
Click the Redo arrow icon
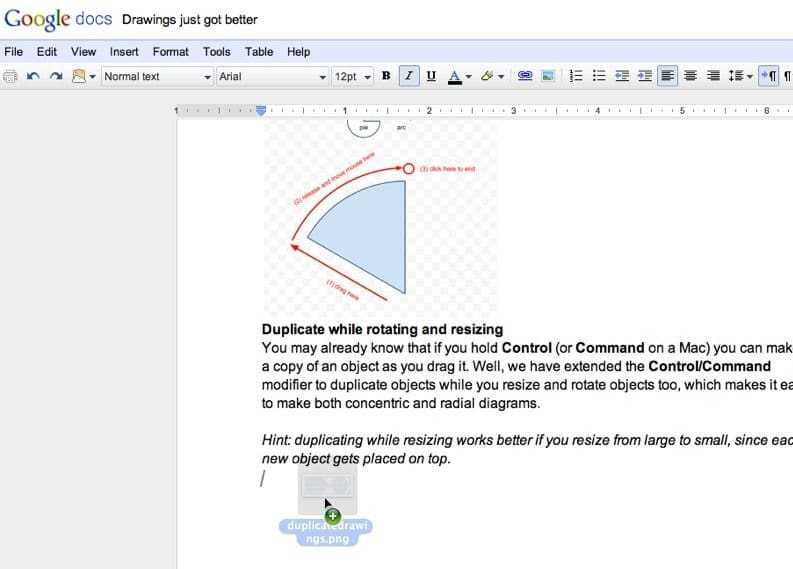[56, 76]
